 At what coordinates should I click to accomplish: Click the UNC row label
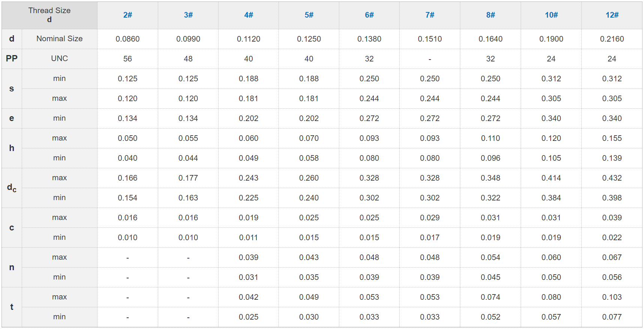[59, 58]
